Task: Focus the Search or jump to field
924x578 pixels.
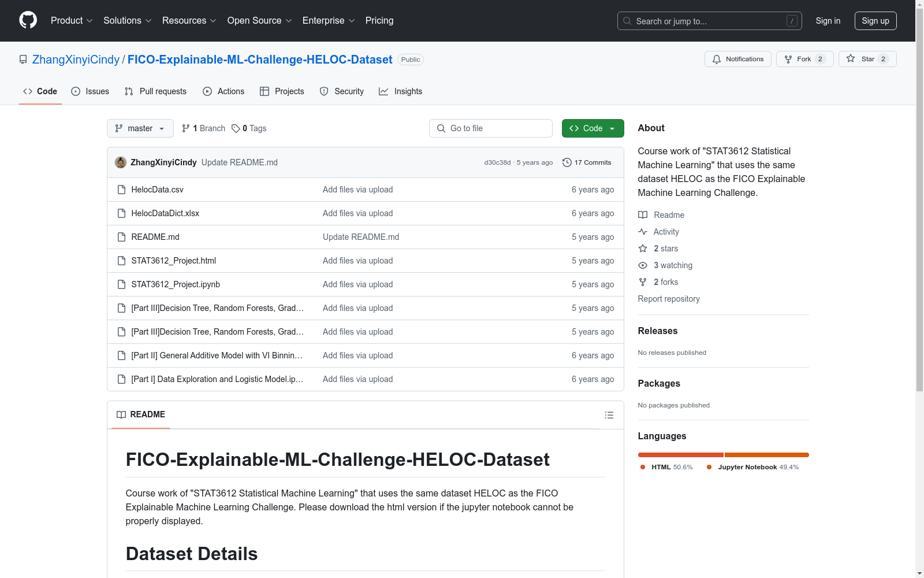Action: point(710,21)
